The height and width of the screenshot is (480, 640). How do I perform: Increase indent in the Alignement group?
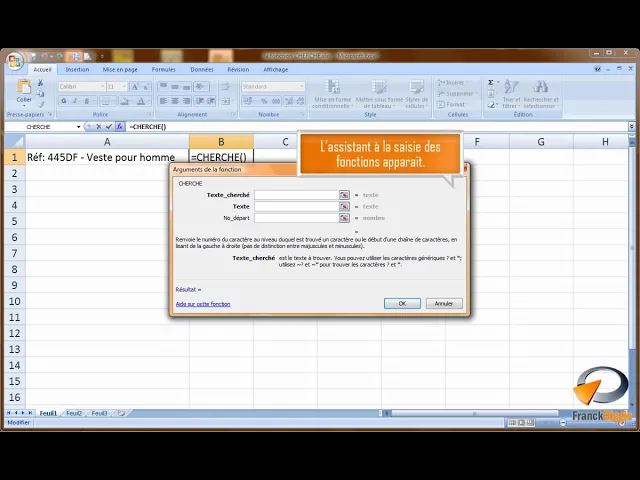tap(211, 101)
